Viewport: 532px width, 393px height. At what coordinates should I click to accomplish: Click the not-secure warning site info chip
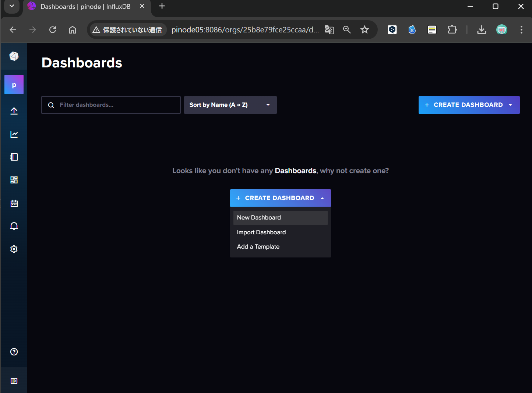click(x=127, y=30)
